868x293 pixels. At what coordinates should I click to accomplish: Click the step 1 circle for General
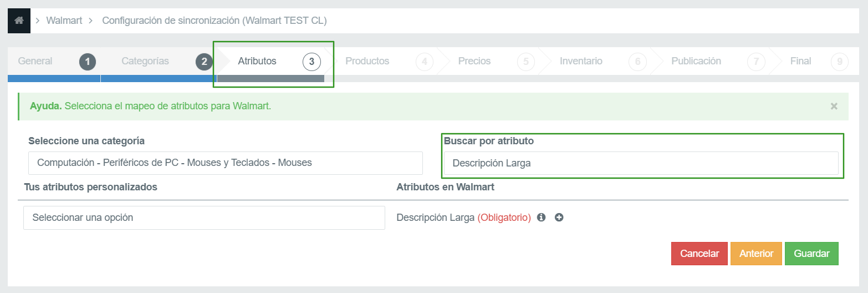88,62
